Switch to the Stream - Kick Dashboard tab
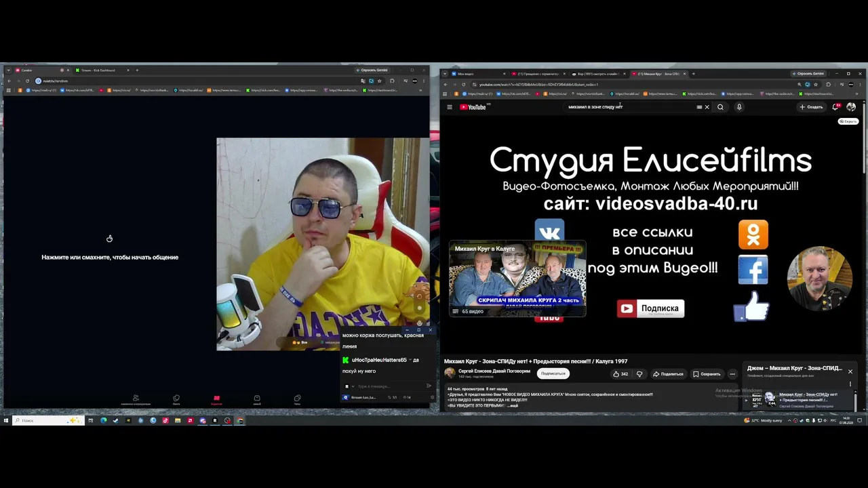Image resolution: width=868 pixels, height=488 pixels. [102, 70]
